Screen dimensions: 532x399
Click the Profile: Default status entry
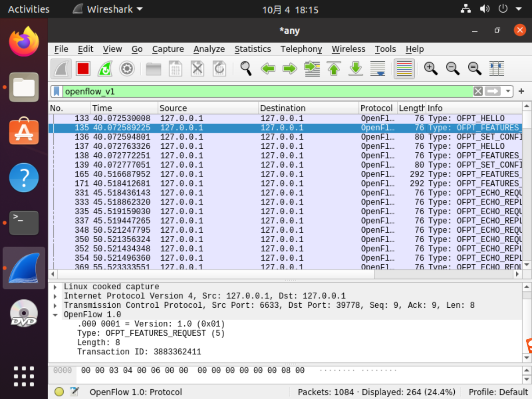point(498,392)
